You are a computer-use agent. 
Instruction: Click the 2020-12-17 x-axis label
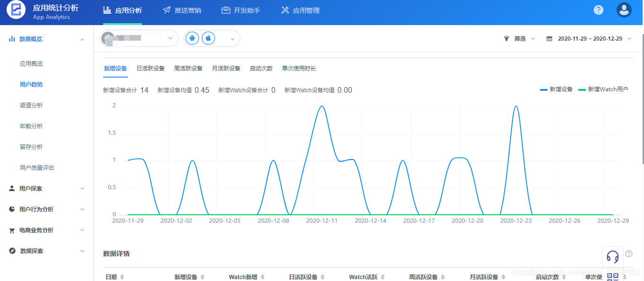click(x=419, y=220)
